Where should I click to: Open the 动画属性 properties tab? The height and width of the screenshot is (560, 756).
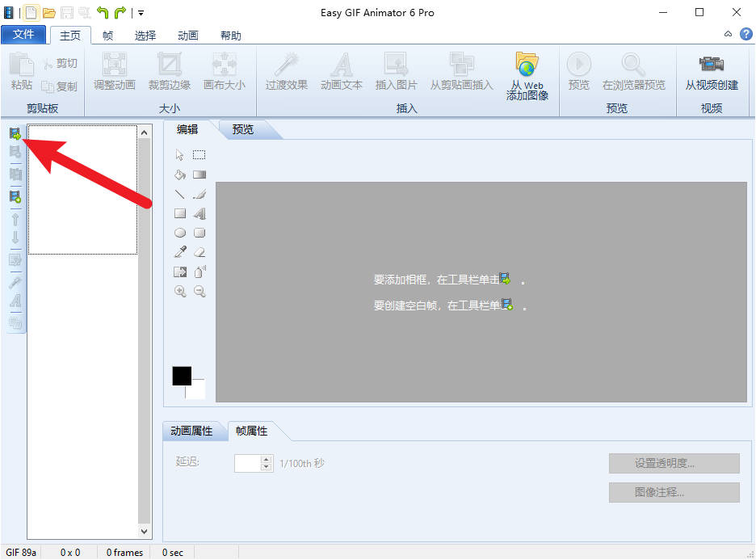tap(191, 431)
